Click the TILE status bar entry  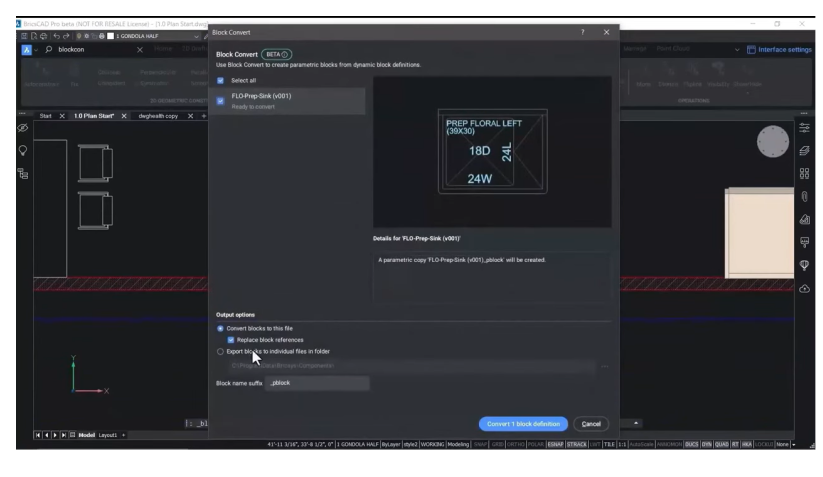[x=609, y=444]
